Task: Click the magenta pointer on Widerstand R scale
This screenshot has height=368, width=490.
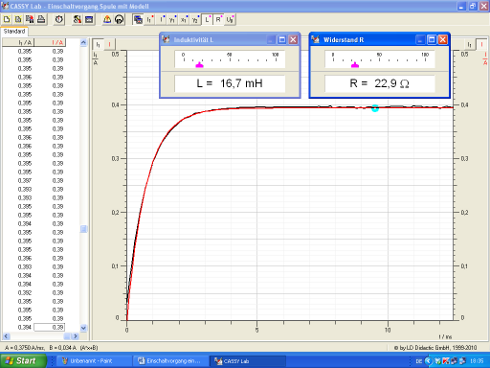Action: (x=355, y=65)
